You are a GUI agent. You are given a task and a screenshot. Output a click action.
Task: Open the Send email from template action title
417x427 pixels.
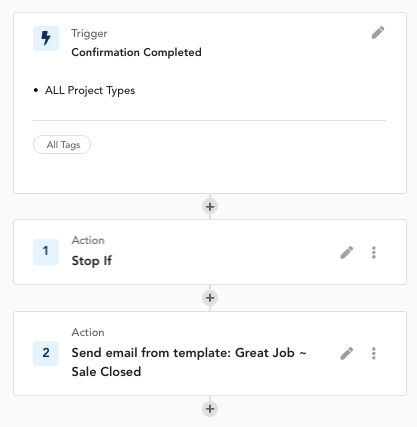pos(189,362)
